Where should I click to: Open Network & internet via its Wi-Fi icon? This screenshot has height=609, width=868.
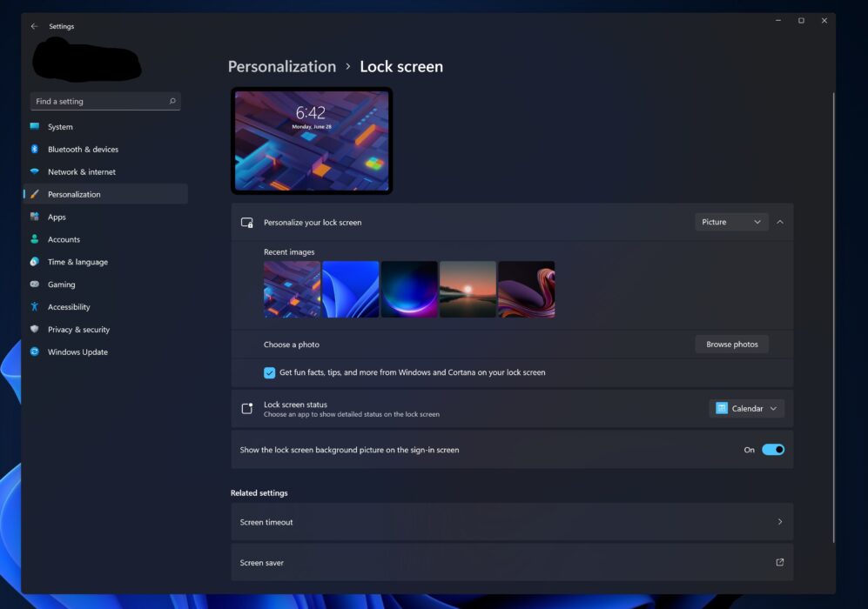pos(35,172)
